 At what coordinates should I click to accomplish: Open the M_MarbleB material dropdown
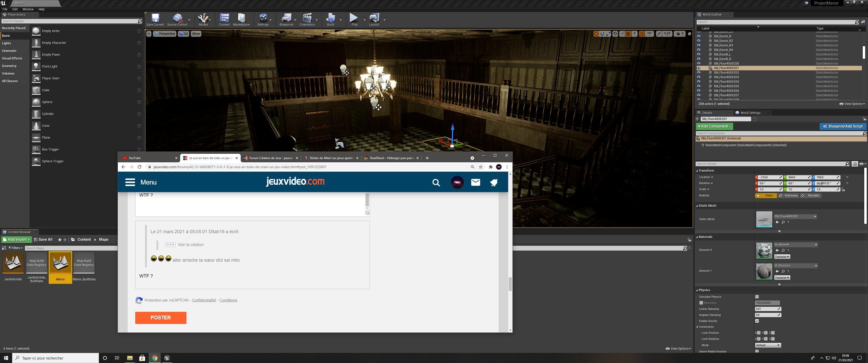(x=795, y=245)
